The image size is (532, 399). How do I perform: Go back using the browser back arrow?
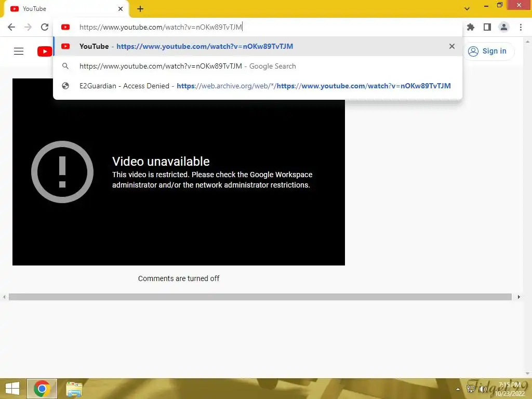tap(11, 27)
